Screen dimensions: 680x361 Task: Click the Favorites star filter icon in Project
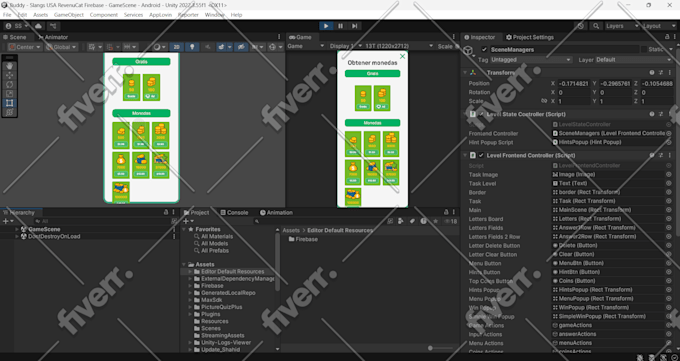click(x=435, y=221)
